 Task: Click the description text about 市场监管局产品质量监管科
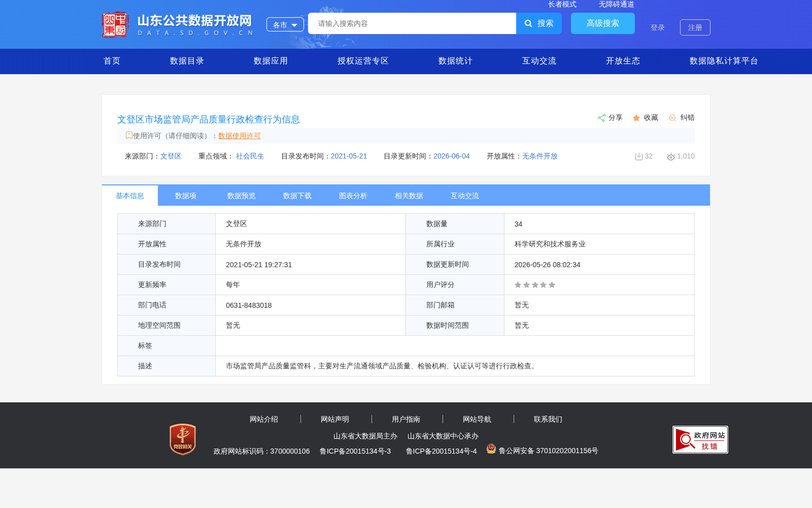coord(382,366)
